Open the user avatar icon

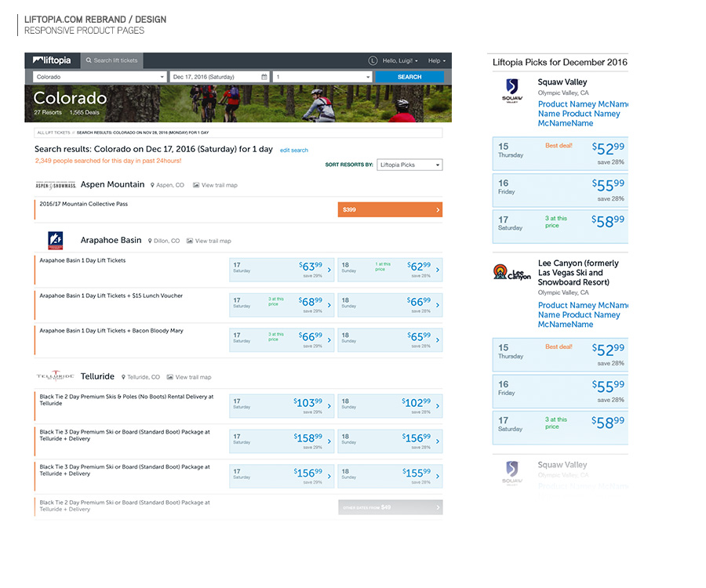373,60
